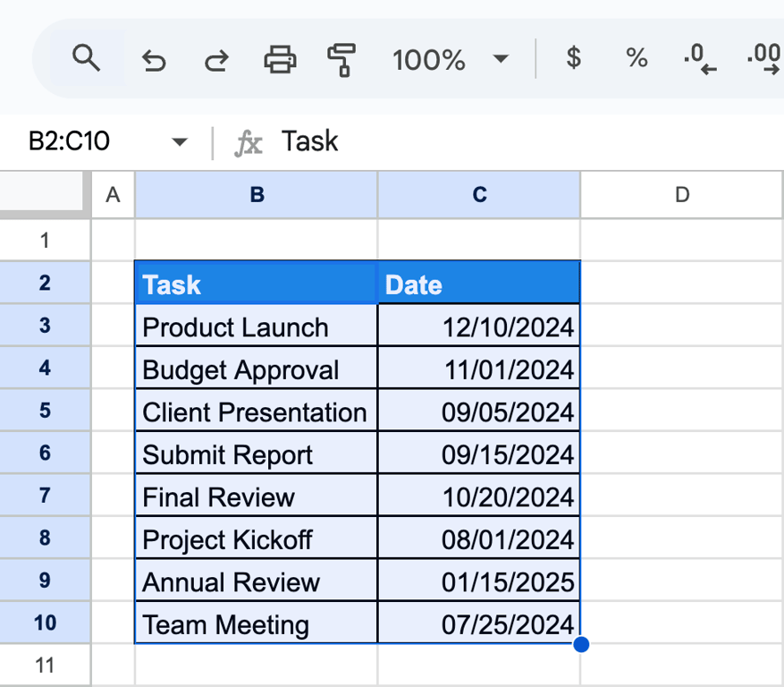Select row 6 header
The image size is (784, 687).
coord(45,453)
